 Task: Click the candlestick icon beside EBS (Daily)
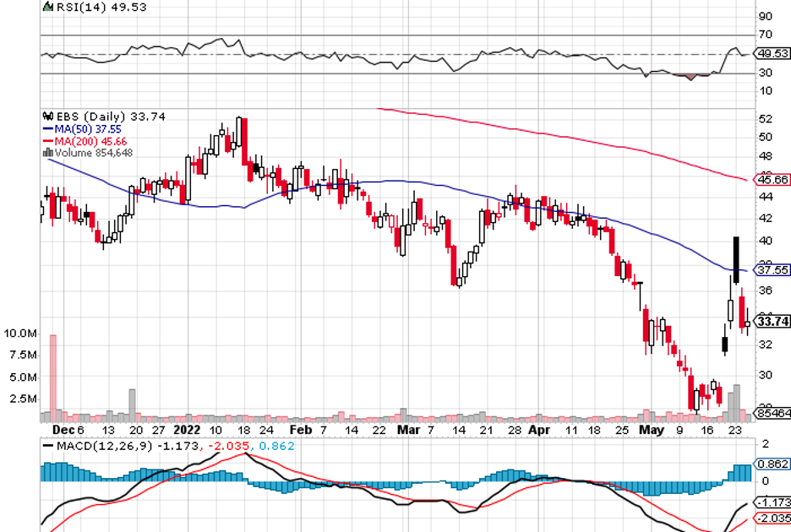click(47, 116)
